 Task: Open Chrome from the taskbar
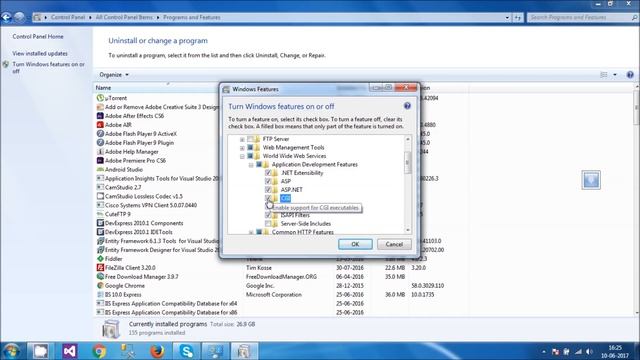coord(99,351)
